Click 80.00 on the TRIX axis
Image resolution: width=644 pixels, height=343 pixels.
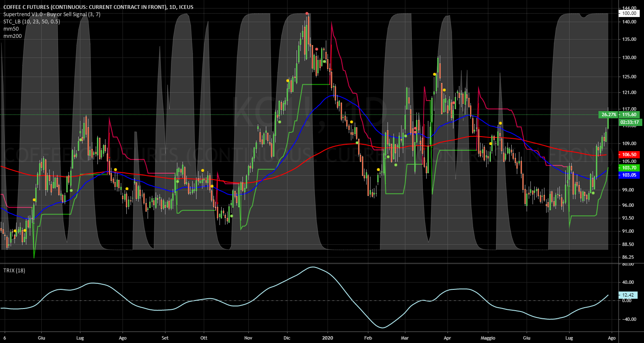pyautogui.click(x=628, y=264)
